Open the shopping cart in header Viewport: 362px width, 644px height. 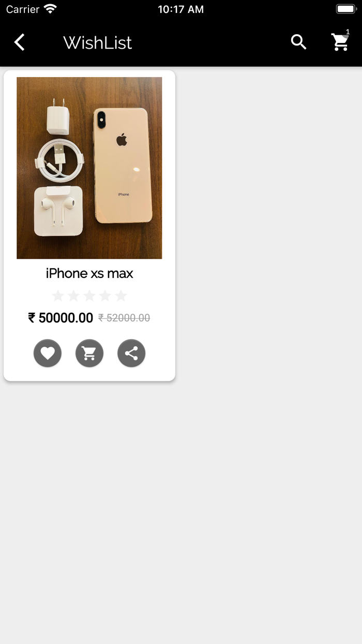click(x=340, y=42)
